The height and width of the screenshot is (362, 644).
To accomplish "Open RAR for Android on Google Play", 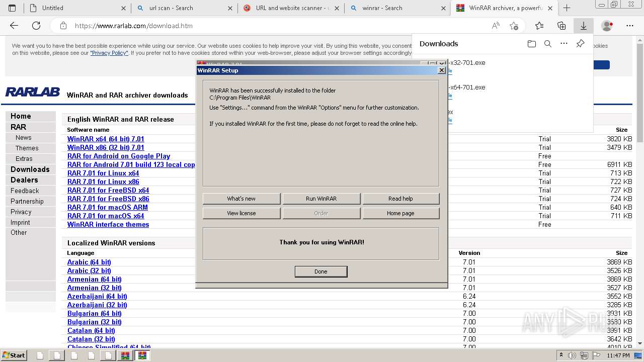I will pyautogui.click(x=119, y=156).
